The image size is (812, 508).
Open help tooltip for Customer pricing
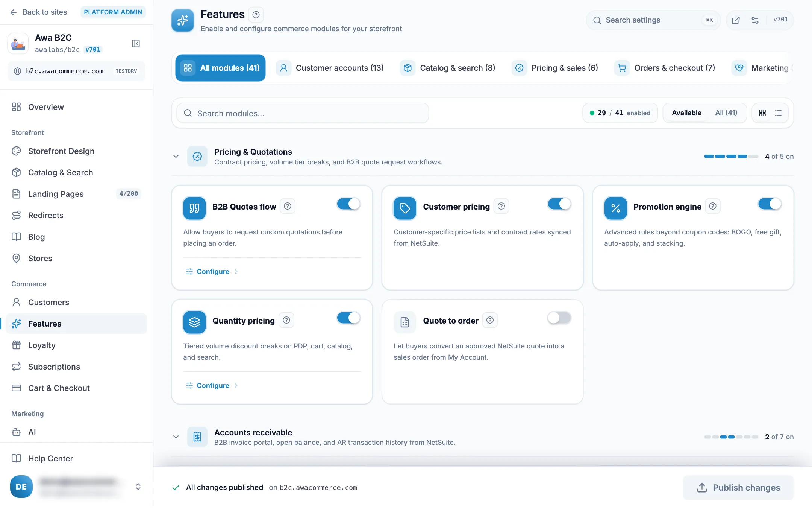click(501, 206)
